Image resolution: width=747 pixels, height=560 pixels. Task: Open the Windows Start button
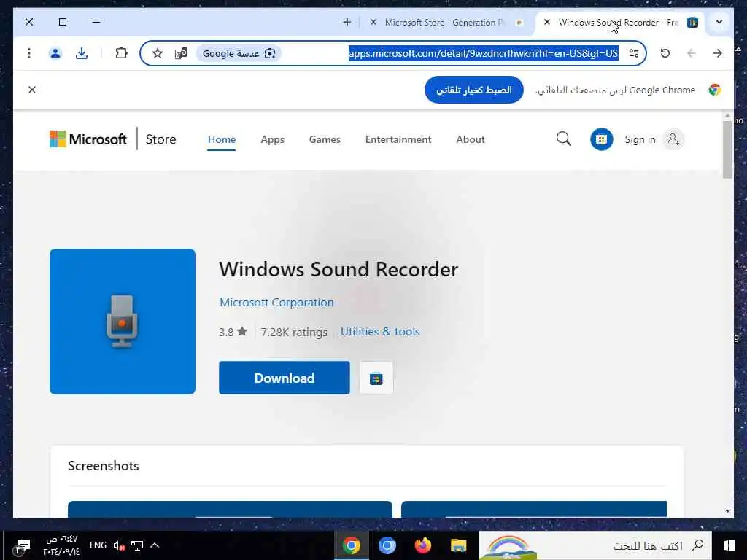(729, 545)
